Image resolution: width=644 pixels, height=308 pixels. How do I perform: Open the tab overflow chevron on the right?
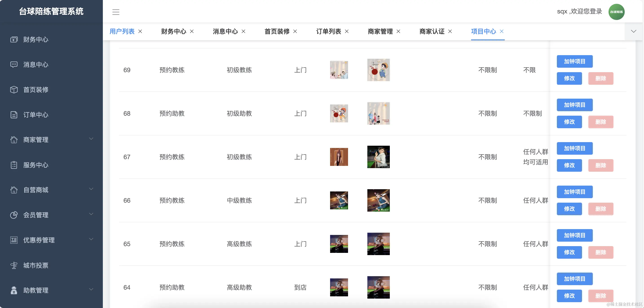pyautogui.click(x=633, y=31)
